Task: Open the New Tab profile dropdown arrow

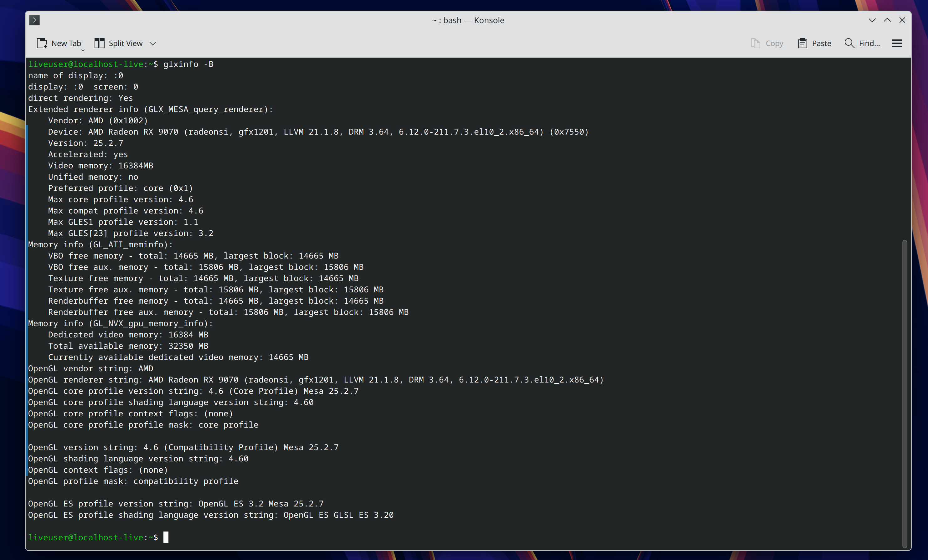Action: pyautogui.click(x=83, y=50)
